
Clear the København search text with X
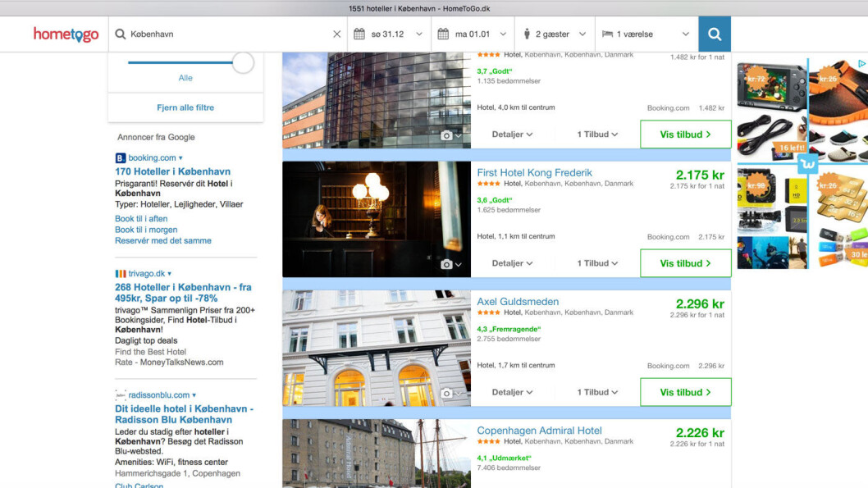(336, 34)
